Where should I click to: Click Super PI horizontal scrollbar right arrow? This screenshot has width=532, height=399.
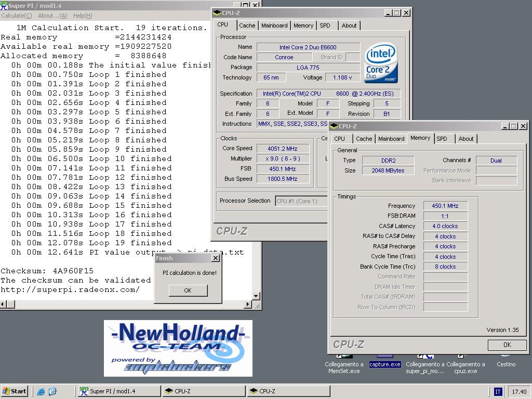pyautogui.click(x=248, y=304)
